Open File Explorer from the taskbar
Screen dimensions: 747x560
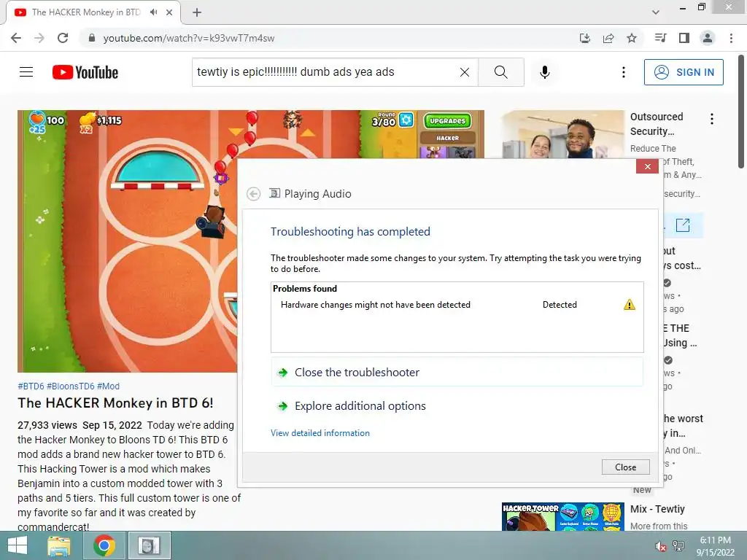(58, 545)
